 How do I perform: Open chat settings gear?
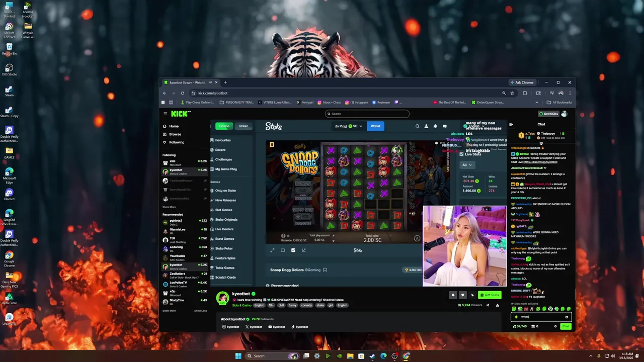click(x=555, y=326)
